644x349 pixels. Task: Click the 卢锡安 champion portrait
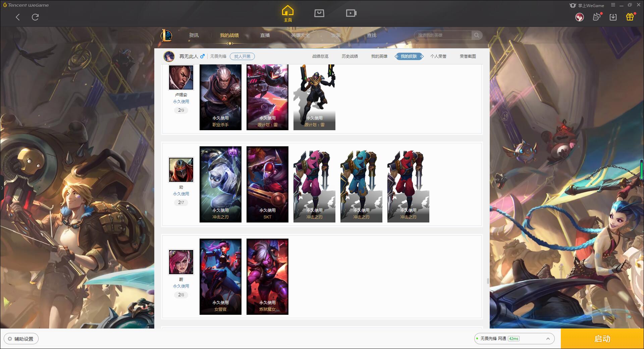click(x=181, y=77)
